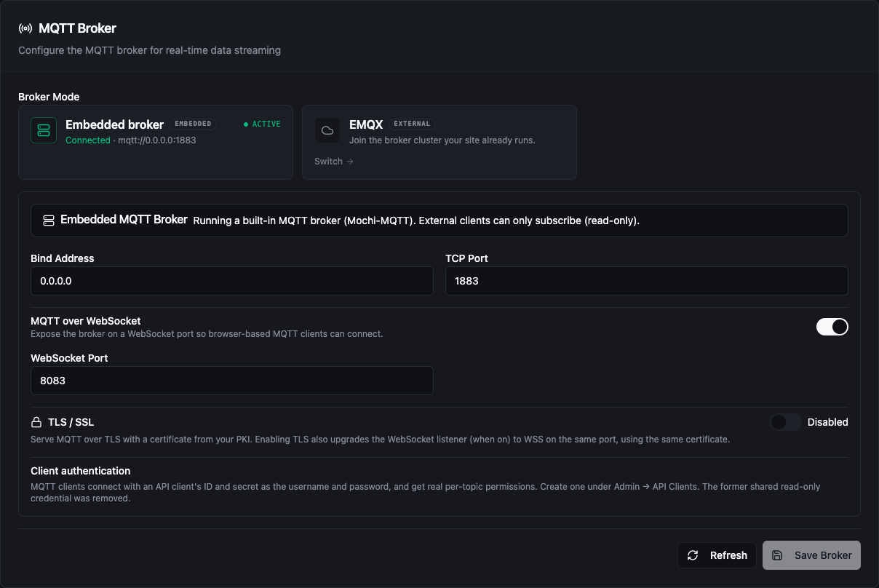Click the 'Running a built-in MQTT broker' description
The image size is (879, 588).
(416, 220)
